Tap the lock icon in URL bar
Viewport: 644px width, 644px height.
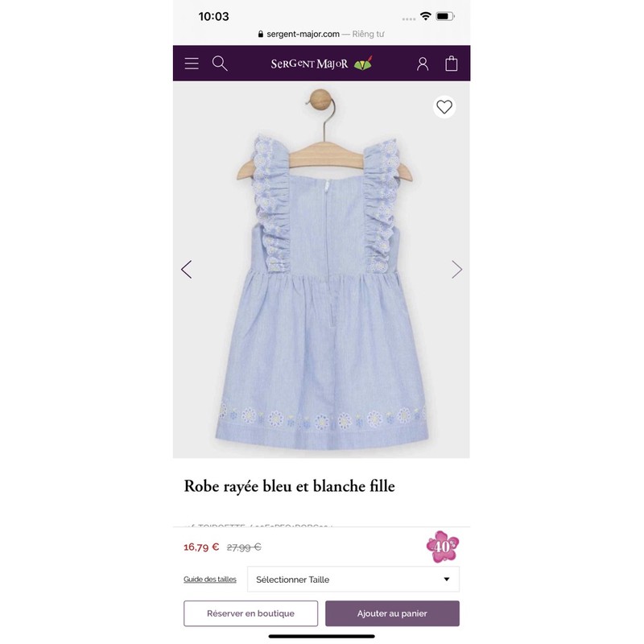[260, 34]
